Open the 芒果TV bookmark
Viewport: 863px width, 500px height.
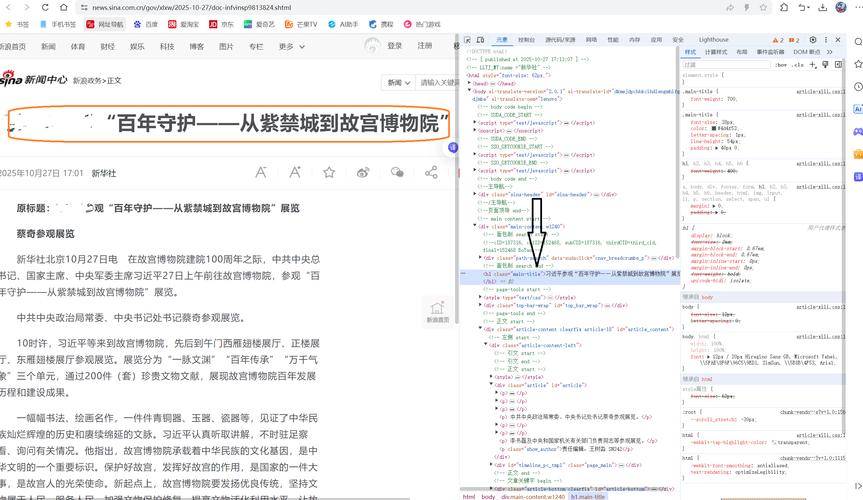[x=301, y=24]
